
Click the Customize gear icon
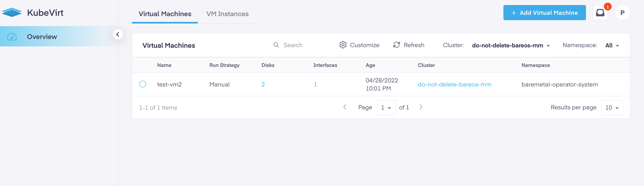tap(343, 45)
